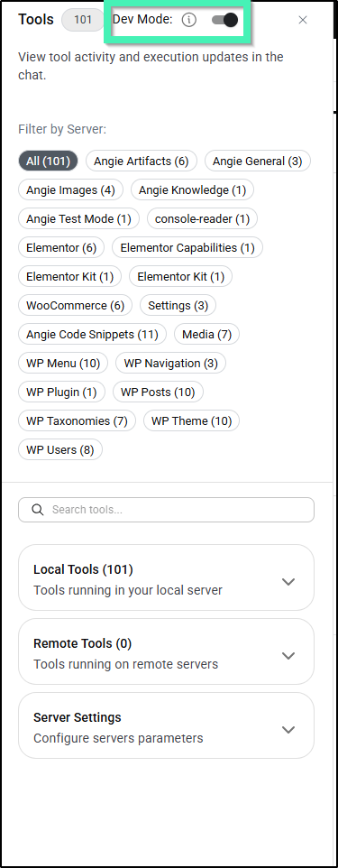Click the 'Tools' panel title
338x868 pixels.
[x=36, y=19]
